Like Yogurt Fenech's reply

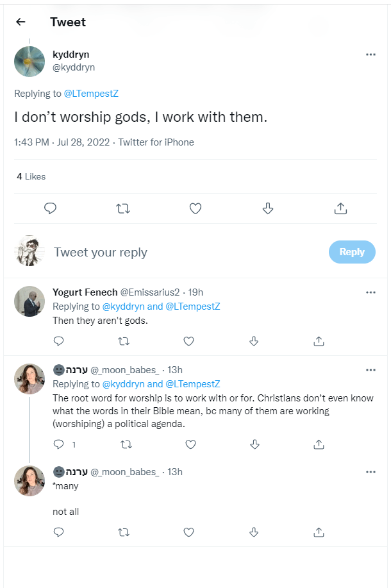(x=189, y=340)
